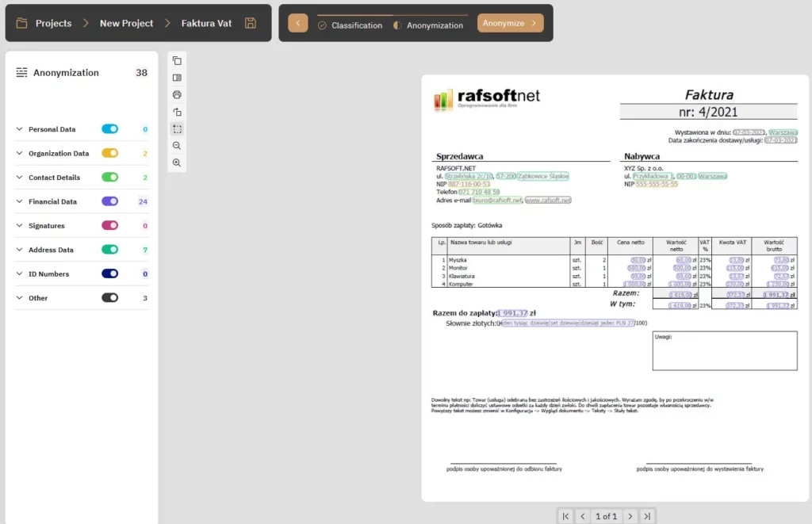Rotate the document with the rotate icon
This screenshot has height=524, width=812.
tap(177, 112)
